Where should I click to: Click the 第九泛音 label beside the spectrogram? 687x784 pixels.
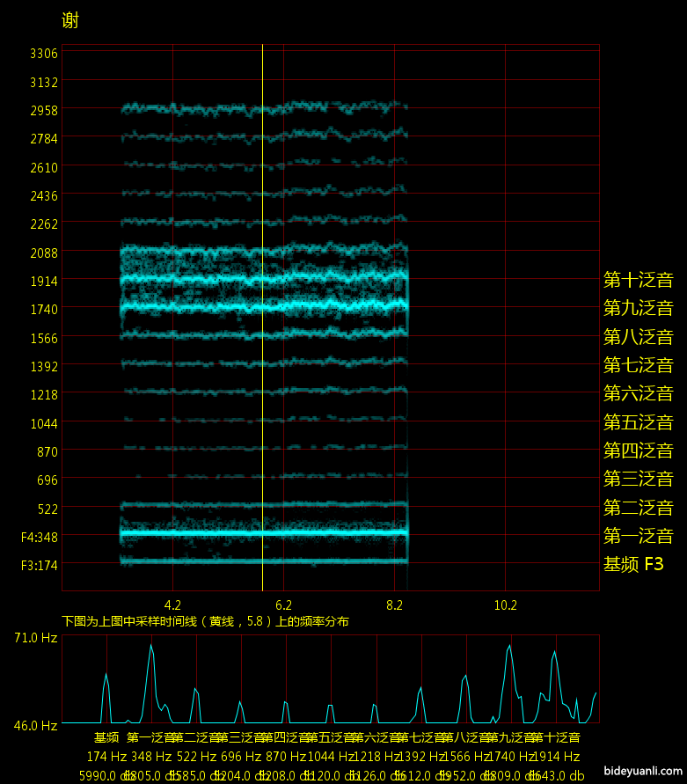point(638,308)
